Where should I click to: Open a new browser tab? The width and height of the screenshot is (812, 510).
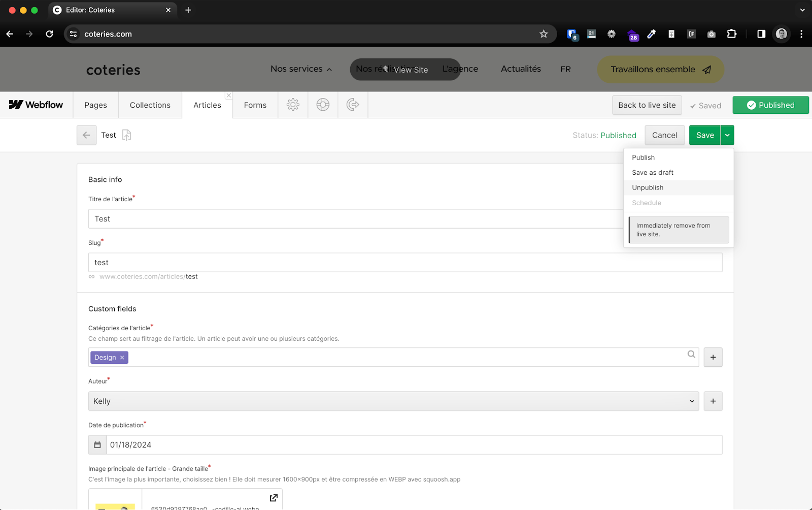188,10
